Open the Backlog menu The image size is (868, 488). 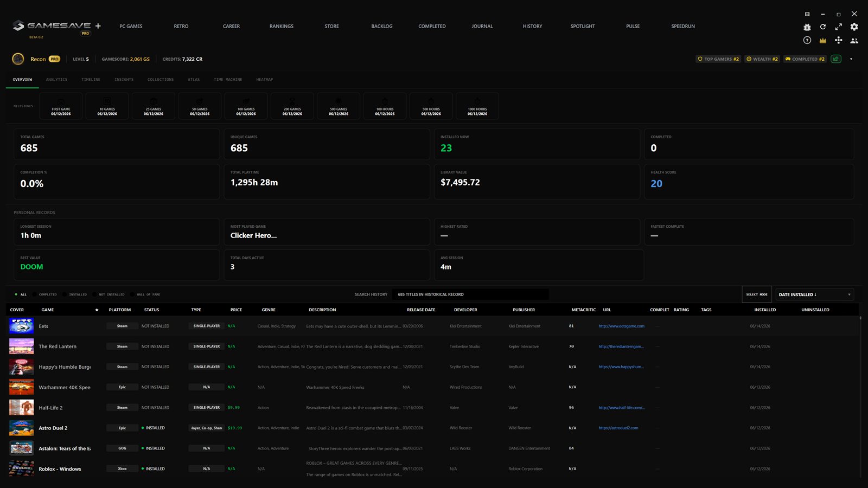(x=382, y=26)
